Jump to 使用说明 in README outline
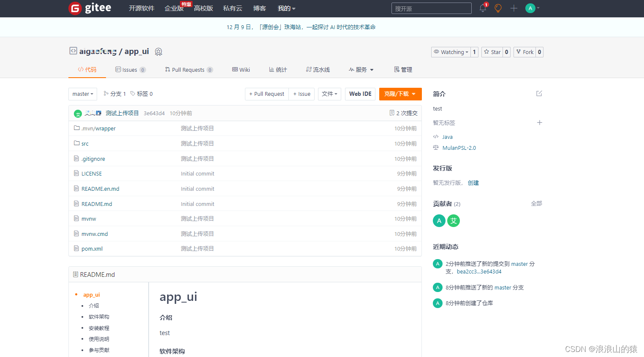 click(99, 339)
